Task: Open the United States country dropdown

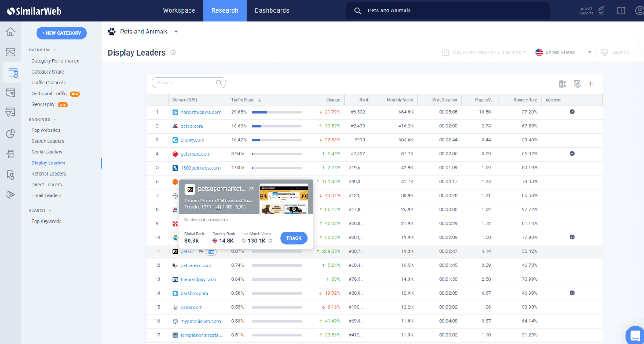Action: click(563, 52)
